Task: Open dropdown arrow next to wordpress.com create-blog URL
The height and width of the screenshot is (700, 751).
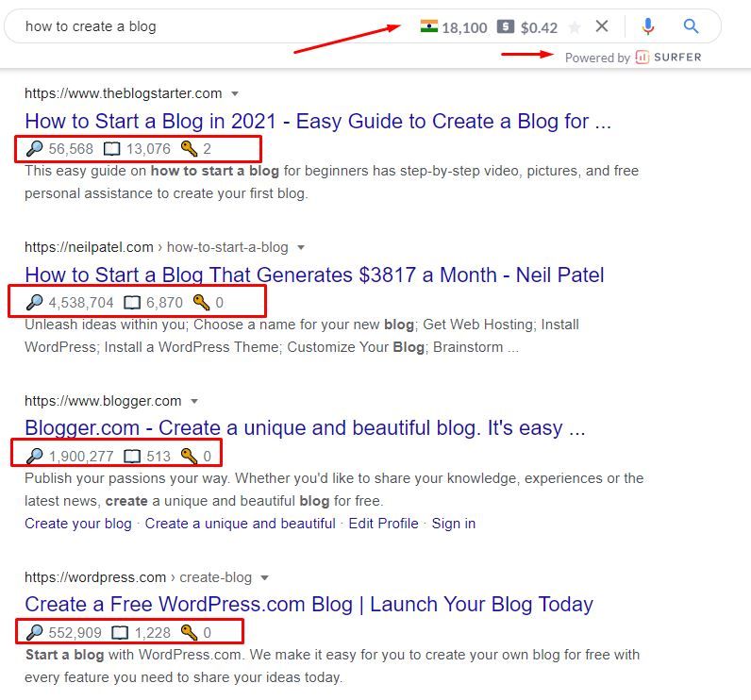Action: pyautogui.click(x=264, y=578)
